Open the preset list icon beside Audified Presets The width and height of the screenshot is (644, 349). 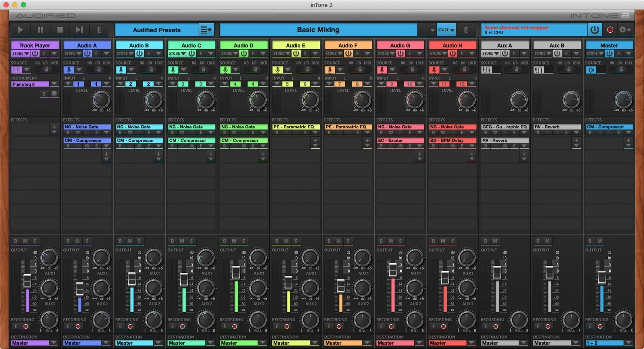206,30
